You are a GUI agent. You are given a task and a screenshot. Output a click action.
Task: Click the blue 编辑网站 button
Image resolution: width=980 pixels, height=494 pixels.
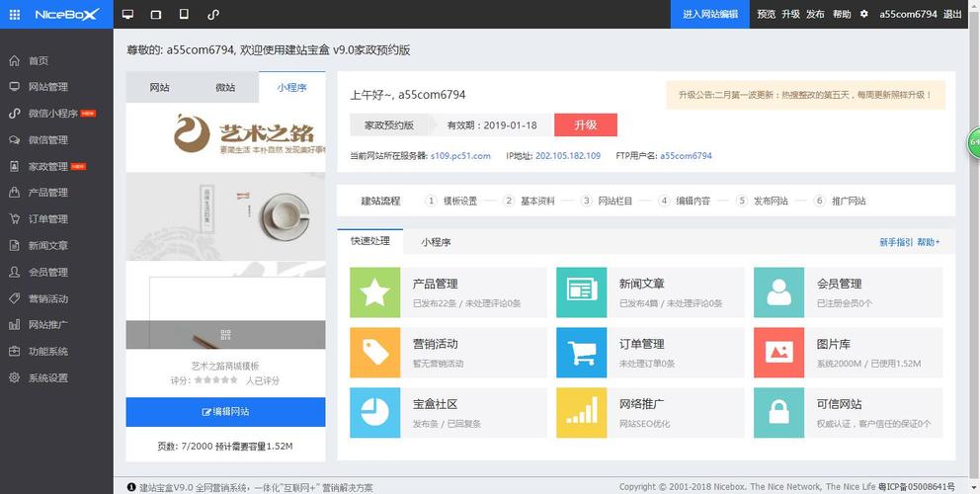[x=225, y=411]
